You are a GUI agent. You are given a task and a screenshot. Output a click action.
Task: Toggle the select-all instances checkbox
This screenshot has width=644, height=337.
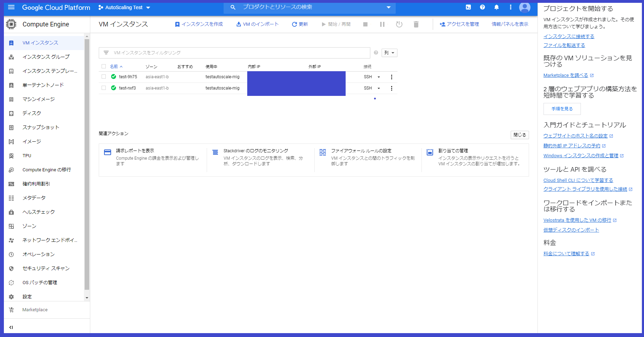(104, 66)
